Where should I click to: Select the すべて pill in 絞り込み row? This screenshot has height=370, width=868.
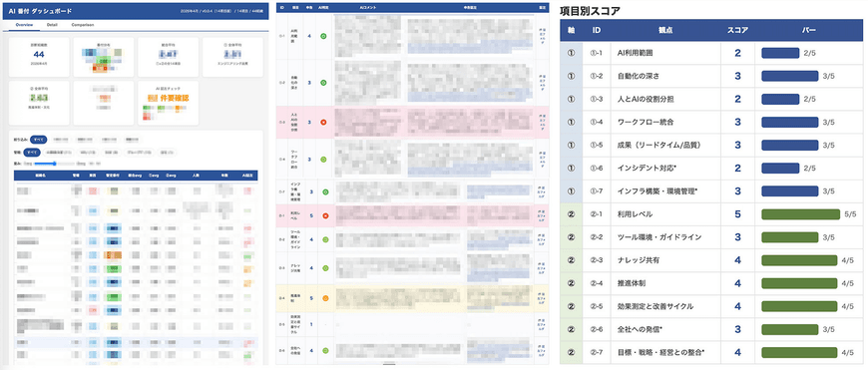(x=38, y=140)
